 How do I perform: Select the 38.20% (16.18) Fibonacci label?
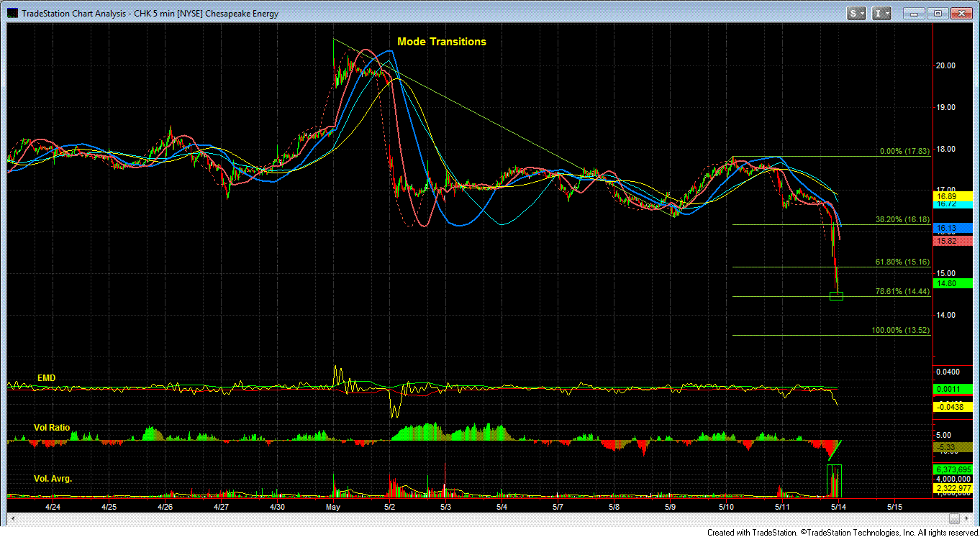(902, 219)
